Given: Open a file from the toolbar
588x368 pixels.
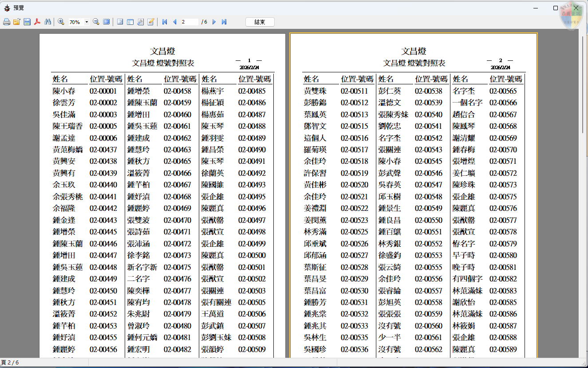Looking at the screenshot, I should point(17,21).
